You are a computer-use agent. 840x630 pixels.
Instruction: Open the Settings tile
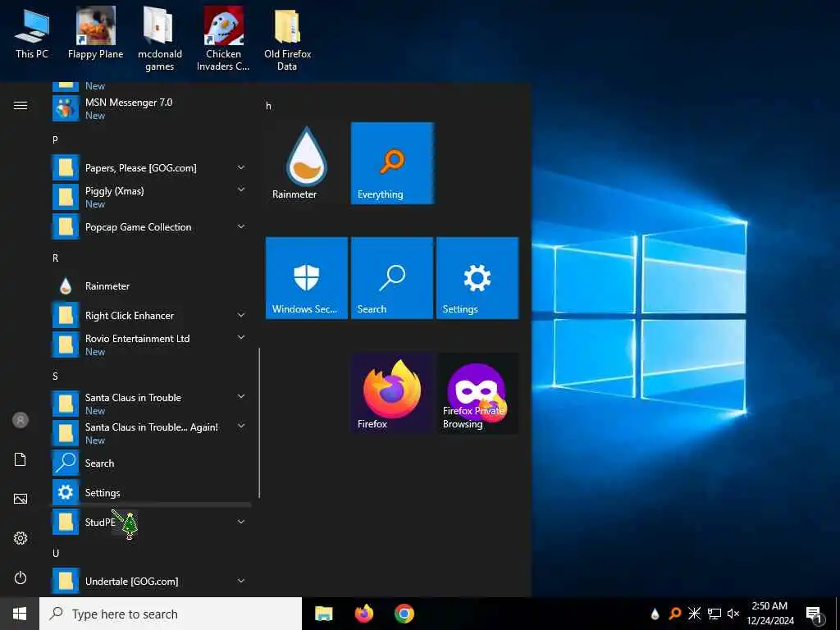(477, 278)
